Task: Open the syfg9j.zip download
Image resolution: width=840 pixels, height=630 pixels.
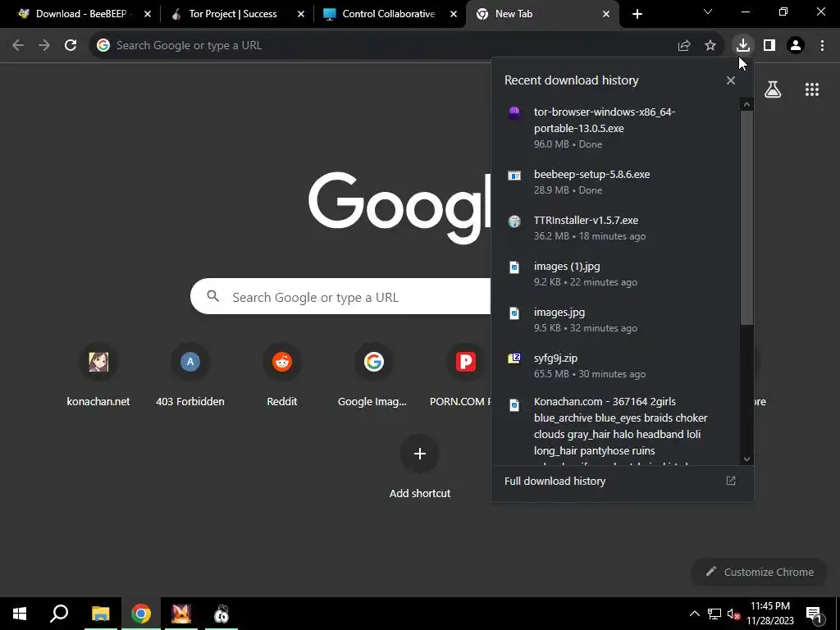Action: [616, 366]
